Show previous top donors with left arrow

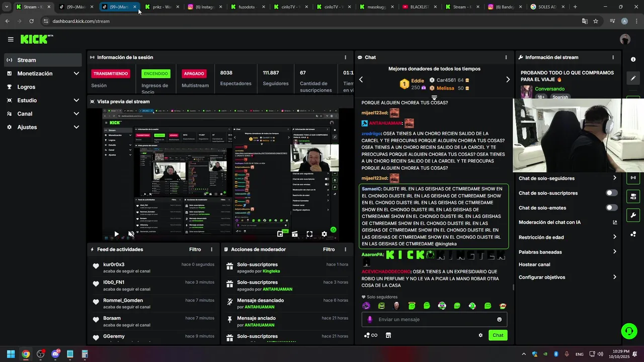point(361,79)
